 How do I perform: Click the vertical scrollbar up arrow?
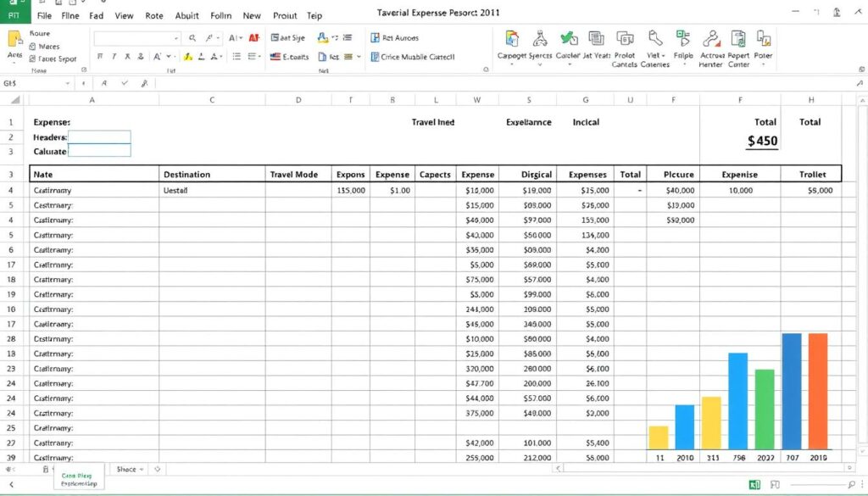(x=862, y=100)
